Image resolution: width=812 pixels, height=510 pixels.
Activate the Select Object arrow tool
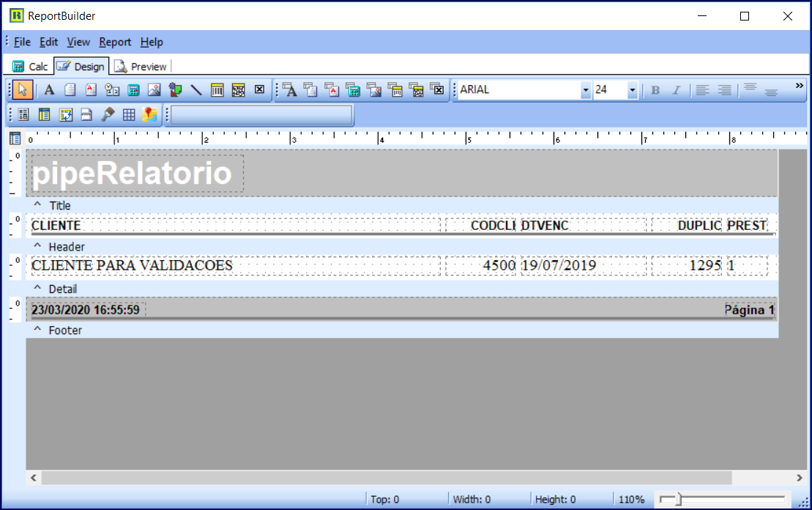(22, 89)
